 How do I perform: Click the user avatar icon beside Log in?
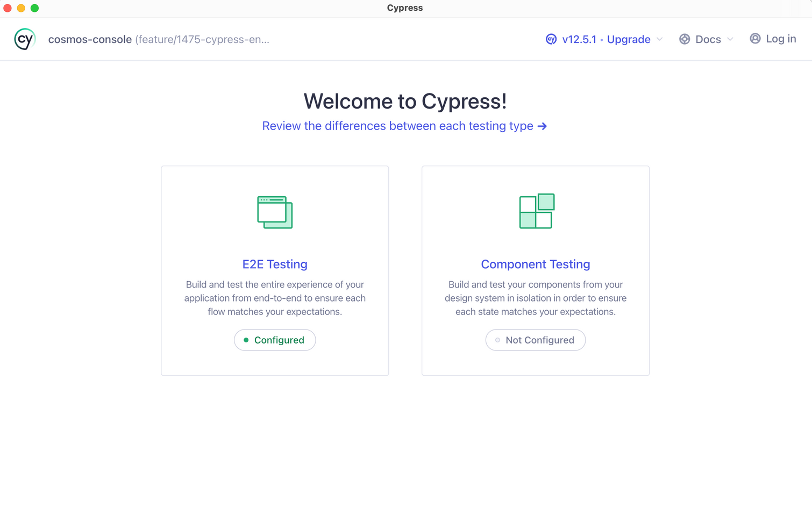(755, 39)
